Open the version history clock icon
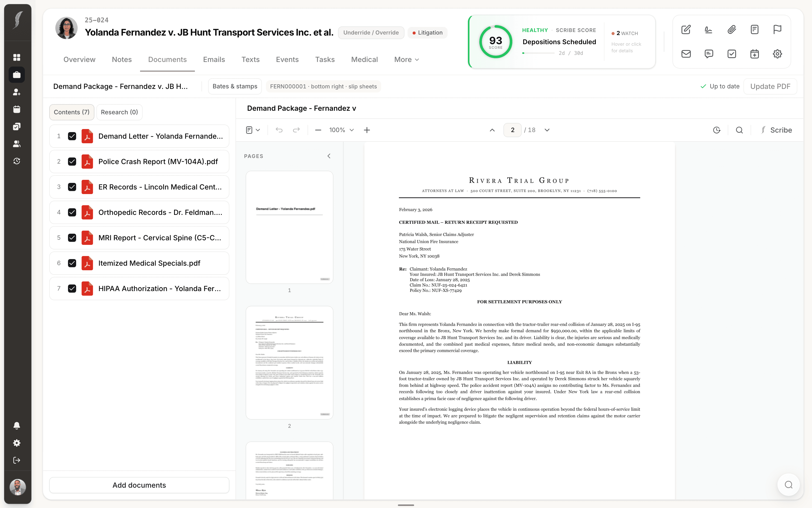 pos(717,130)
